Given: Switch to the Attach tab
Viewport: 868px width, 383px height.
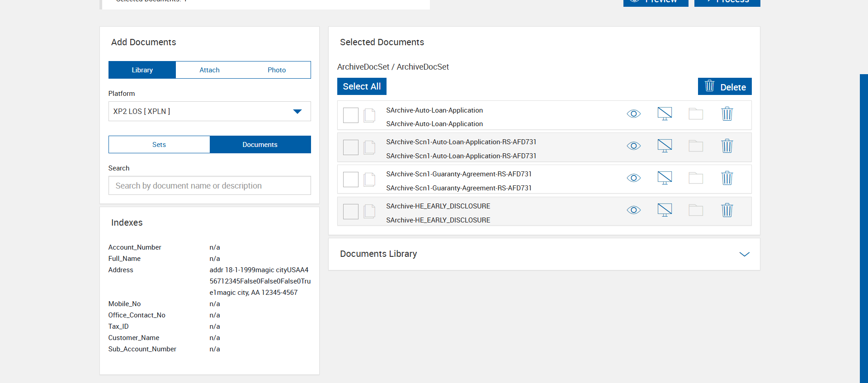Looking at the screenshot, I should [209, 70].
